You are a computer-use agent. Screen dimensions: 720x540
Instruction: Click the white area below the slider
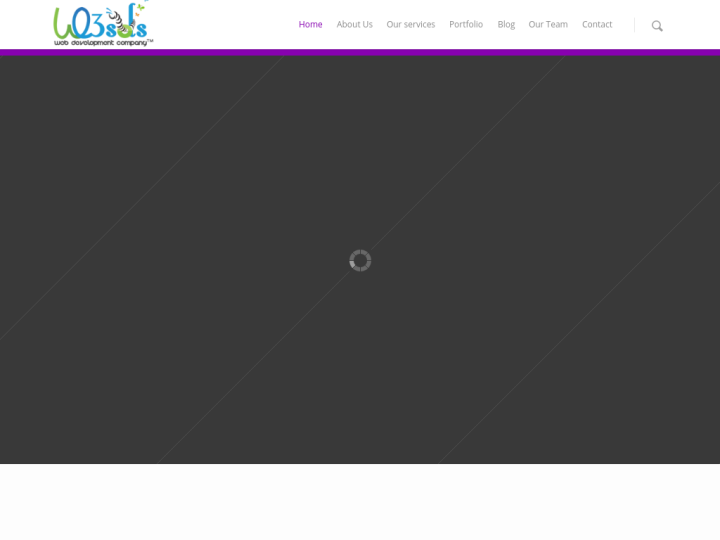[x=360, y=502]
